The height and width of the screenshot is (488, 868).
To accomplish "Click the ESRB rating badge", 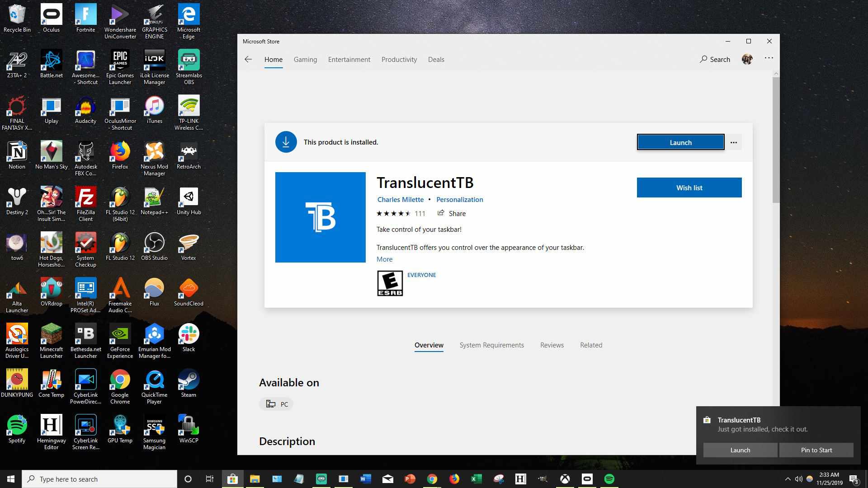I will pos(390,283).
